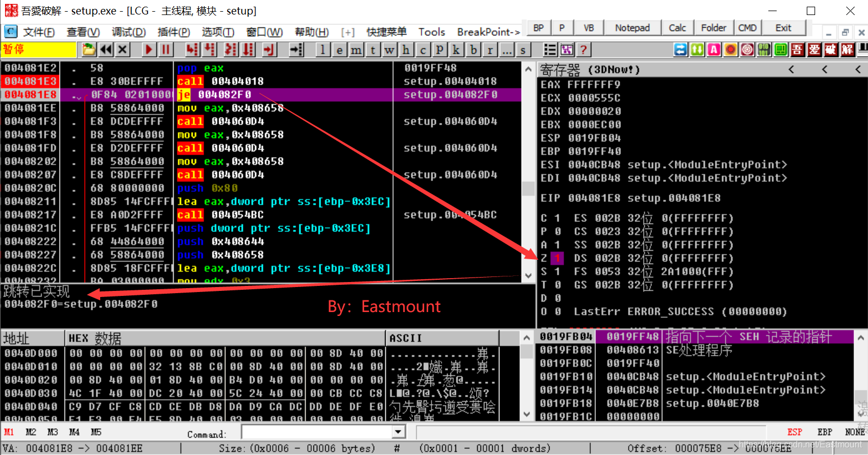868x455 pixels.
Task: Click the Step into icon
Action: coord(193,50)
